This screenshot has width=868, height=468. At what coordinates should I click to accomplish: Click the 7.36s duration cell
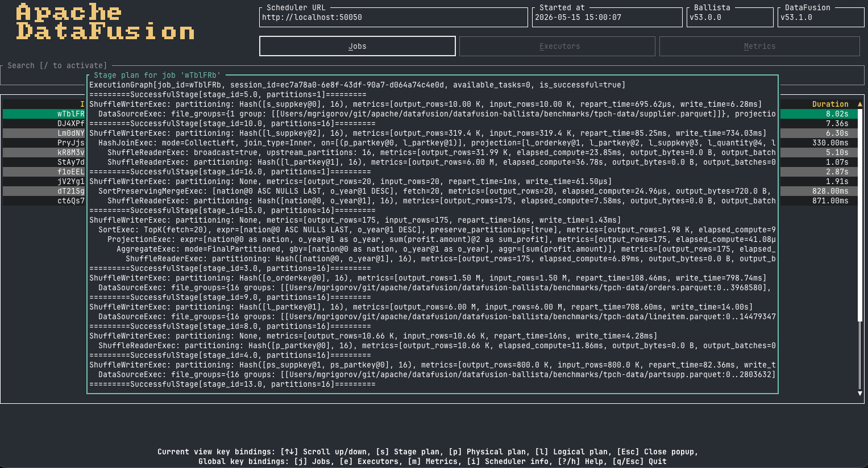[x=837, y=123]
